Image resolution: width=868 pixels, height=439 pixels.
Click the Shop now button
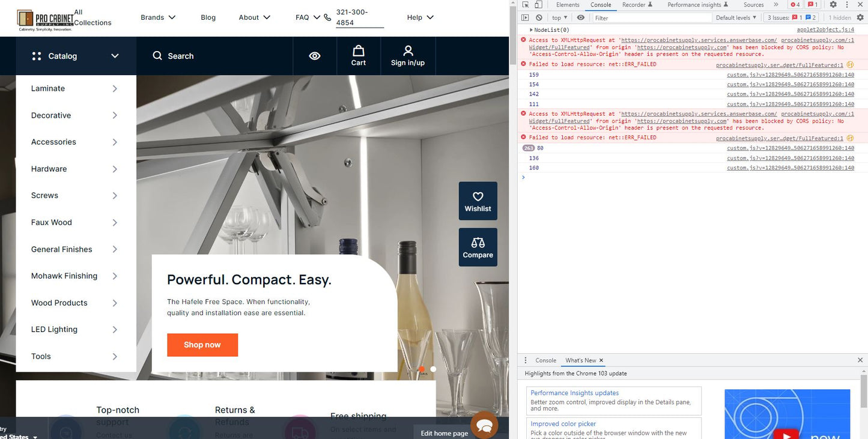[x=202, y=345]
